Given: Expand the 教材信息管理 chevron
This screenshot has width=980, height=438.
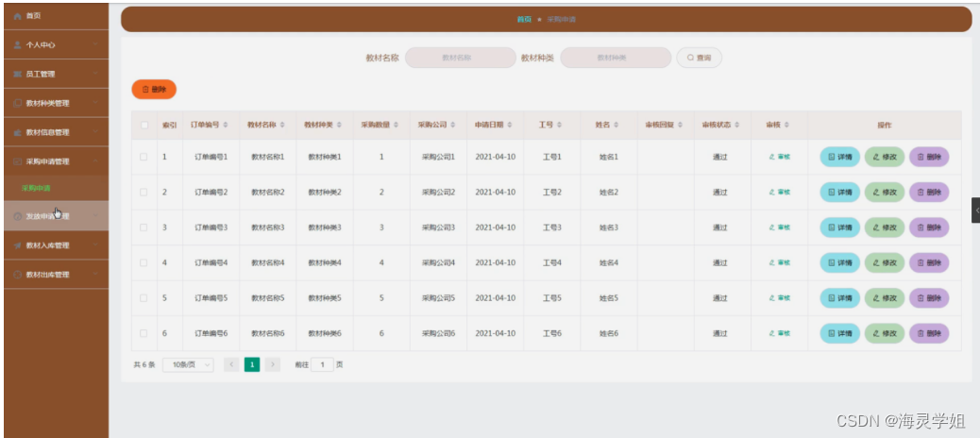Looking at the screenshot, I should click(x=95, y=132).
